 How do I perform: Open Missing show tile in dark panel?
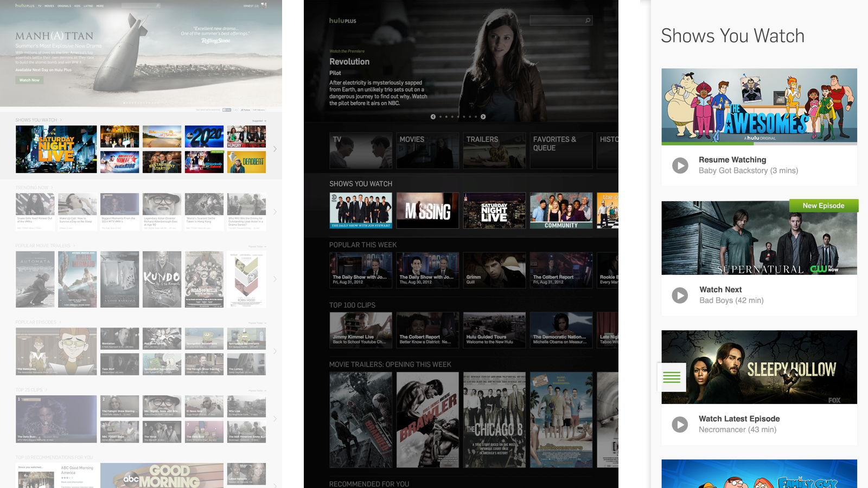tap(427, 210)
